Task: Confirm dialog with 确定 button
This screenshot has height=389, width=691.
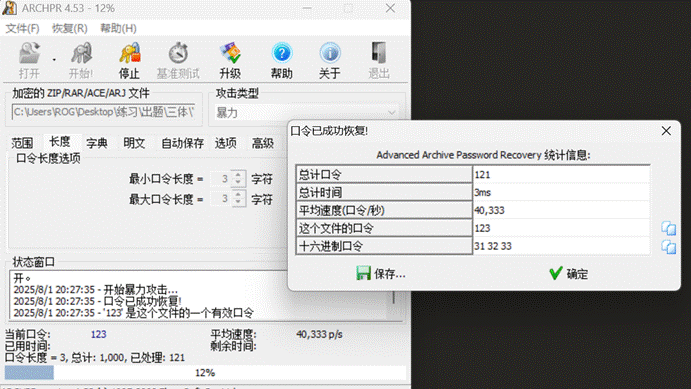Action: coord(568,274)
